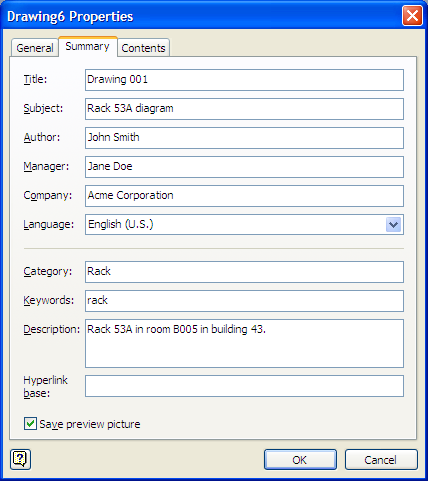Click the Save preview picture label text

[x=90, y=424]
